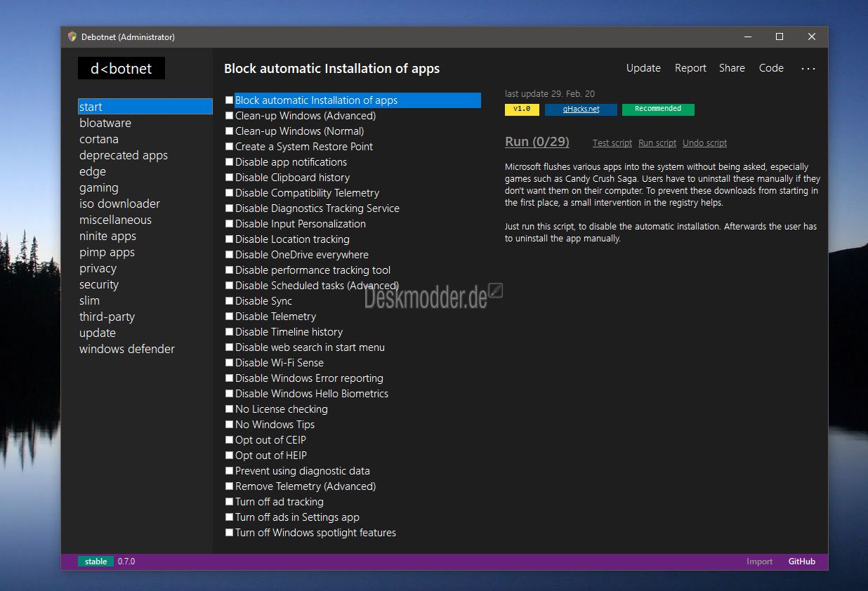
Task: Tick the No Windows Tips checkbox
Action: tap(229, 425)
